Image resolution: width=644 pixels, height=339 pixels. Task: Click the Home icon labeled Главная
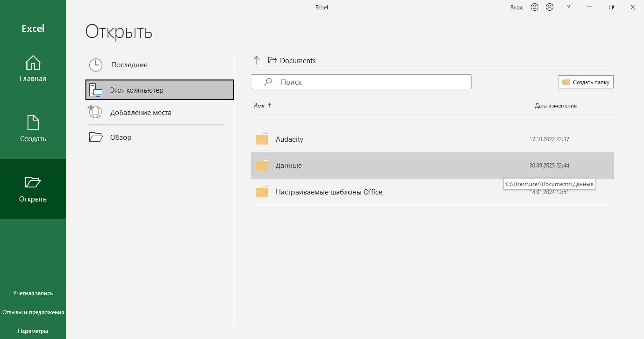click(33, 63)
